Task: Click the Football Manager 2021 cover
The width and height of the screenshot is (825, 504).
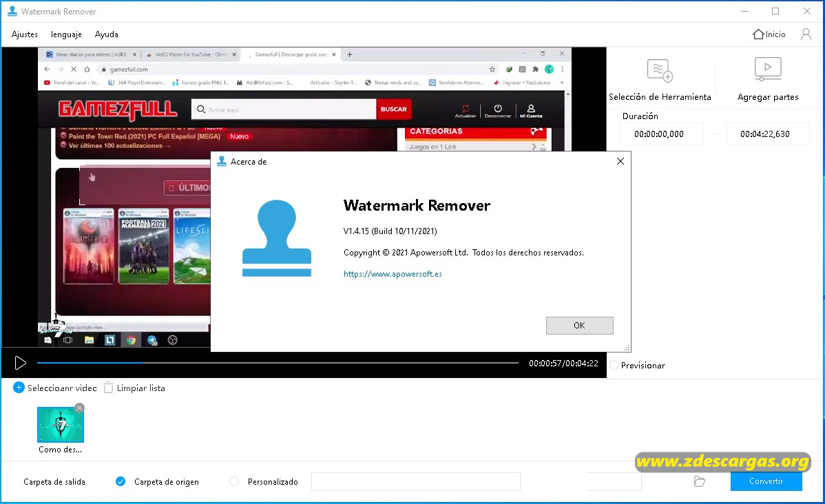Action: (144, 246)
